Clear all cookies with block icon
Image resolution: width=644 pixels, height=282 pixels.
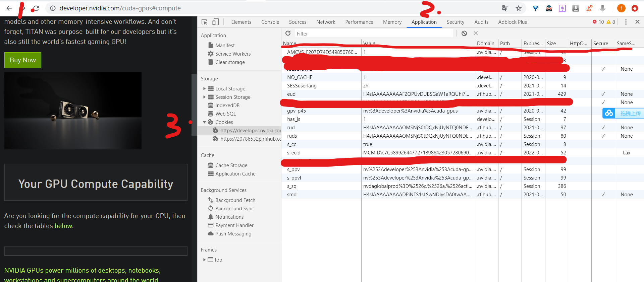(x=464, y=33)
